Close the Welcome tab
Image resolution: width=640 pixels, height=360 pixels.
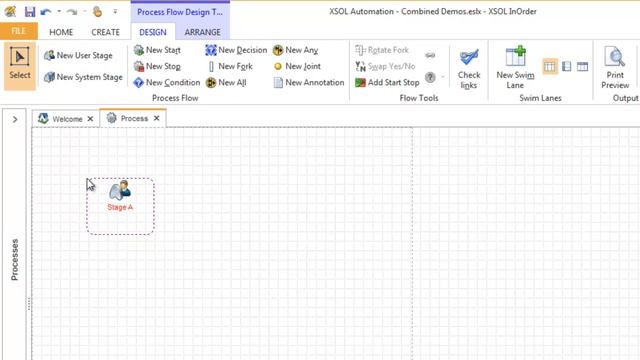click(91, 119)
